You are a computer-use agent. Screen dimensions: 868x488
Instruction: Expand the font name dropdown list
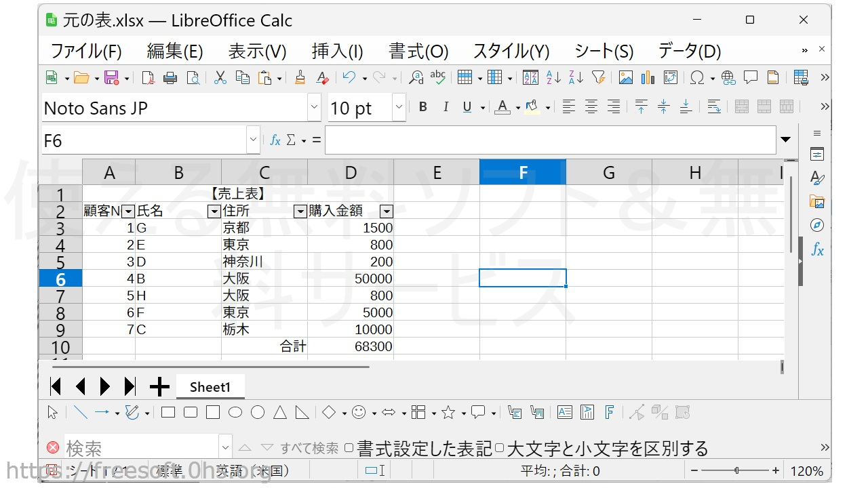coord(314,107)
